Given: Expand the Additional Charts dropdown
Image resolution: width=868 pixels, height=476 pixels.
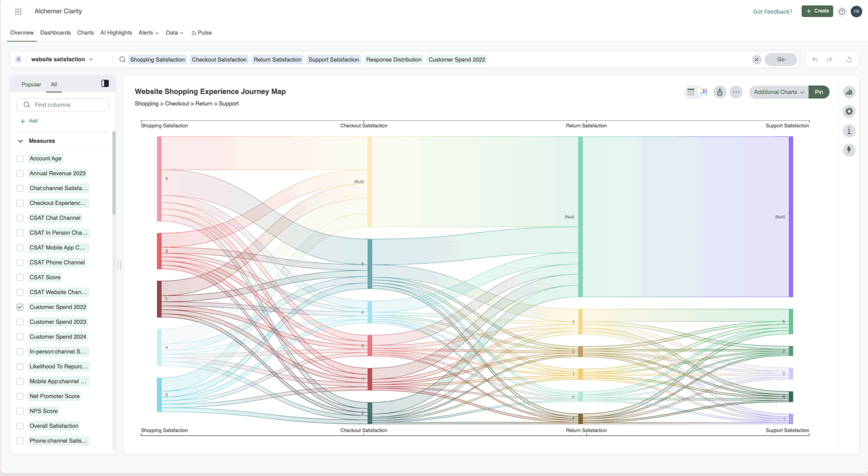Looking at the screenshot, I should tap(778, 92).
